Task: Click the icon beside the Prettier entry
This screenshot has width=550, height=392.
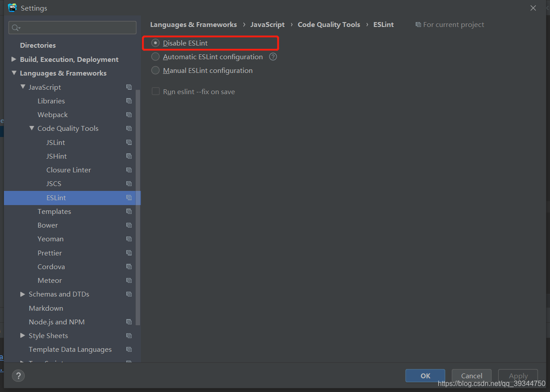Action: (x=129, y=252)
